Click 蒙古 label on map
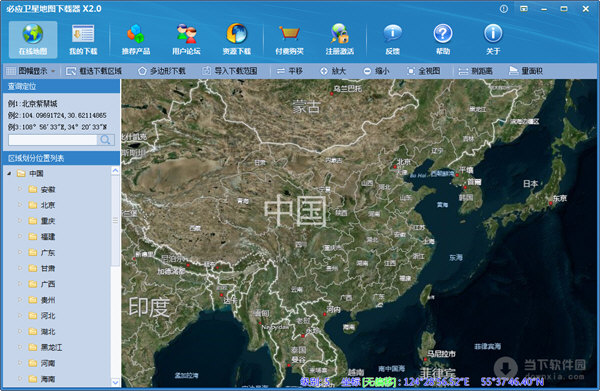The width and height of the screenshot is (600, 391). click(306, 107)
